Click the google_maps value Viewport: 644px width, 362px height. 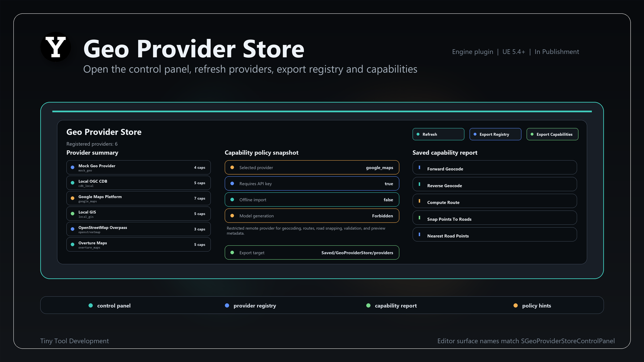379,168
